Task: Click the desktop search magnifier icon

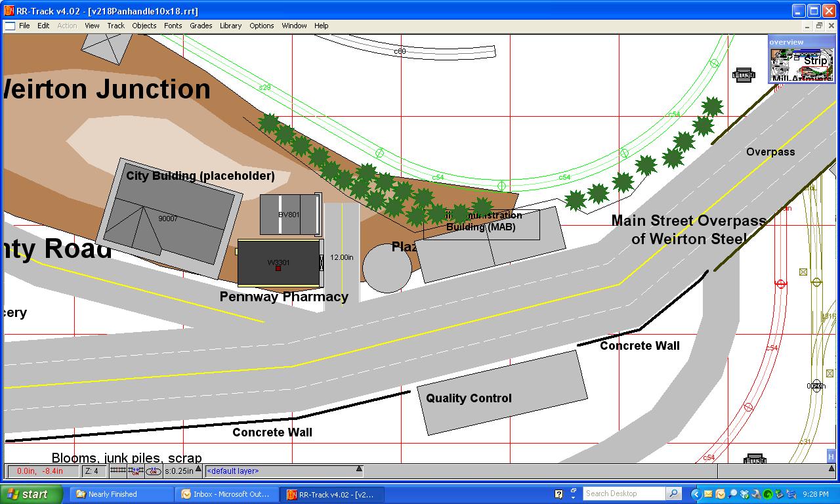Action: click(x=673, y=493)
